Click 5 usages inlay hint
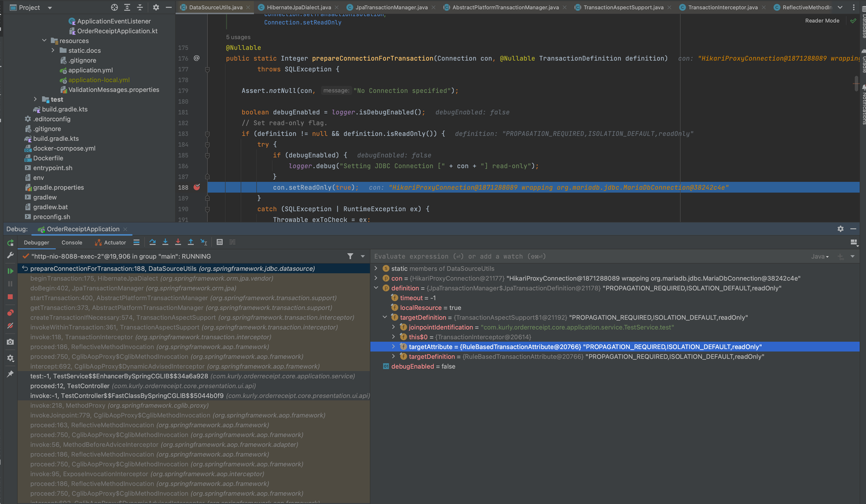The image size is (866, 504). pos(238,37)
